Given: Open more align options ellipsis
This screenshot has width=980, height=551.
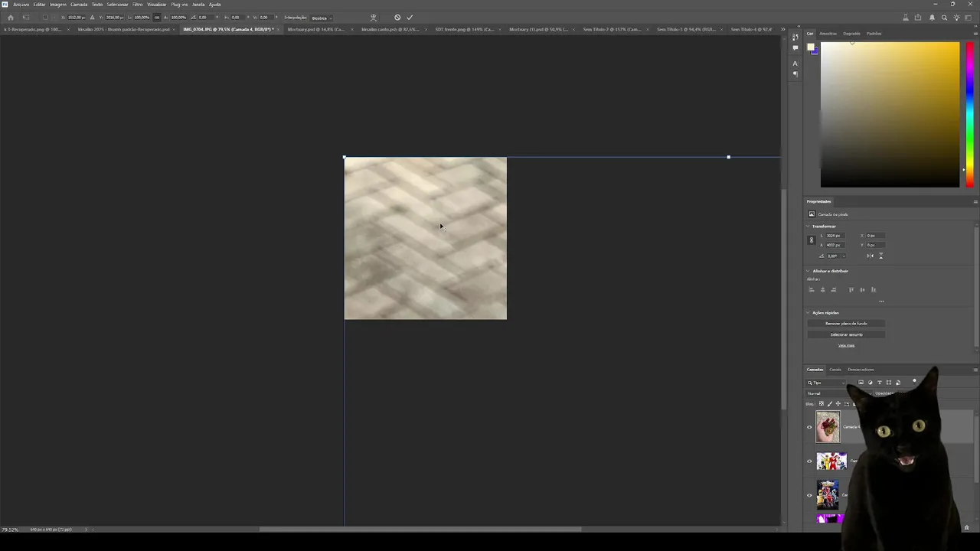Looking at the screenshot, I should coord(881,302).
